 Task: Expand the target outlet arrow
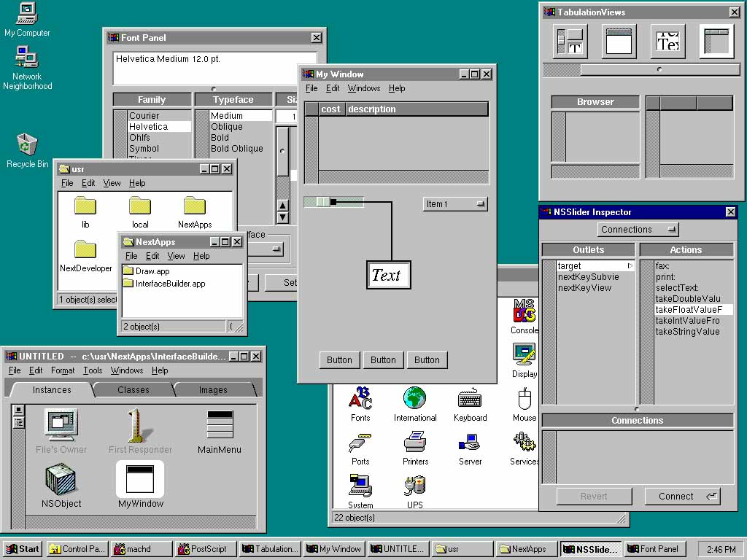[x=630, y=266]
